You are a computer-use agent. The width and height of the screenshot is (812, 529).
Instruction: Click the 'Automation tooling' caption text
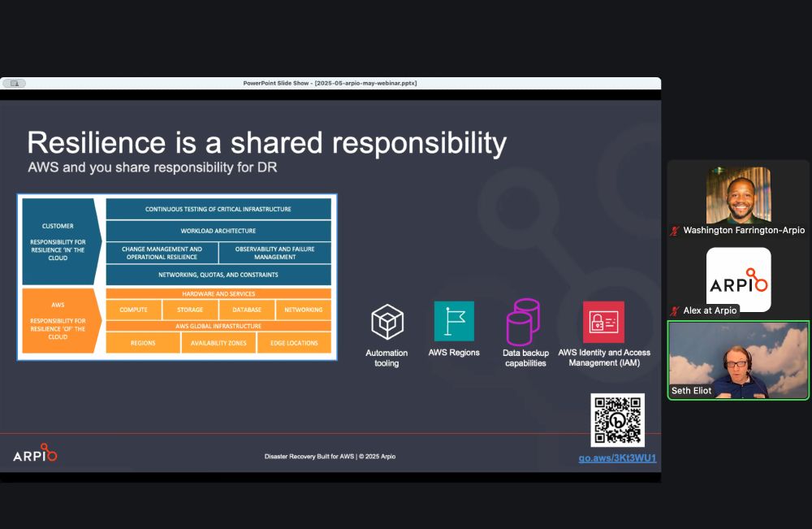pos(387,358)
